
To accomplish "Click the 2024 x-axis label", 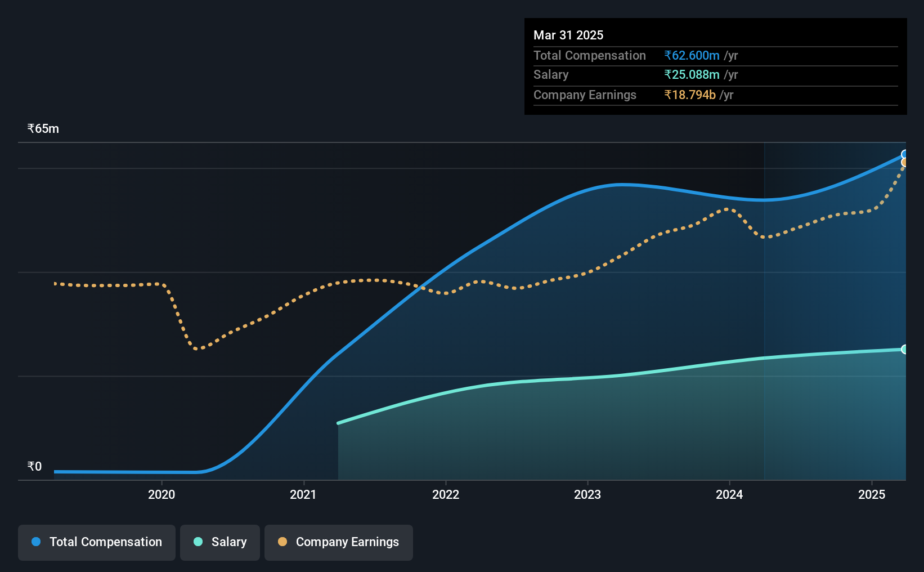I will [x=729, y=494].
